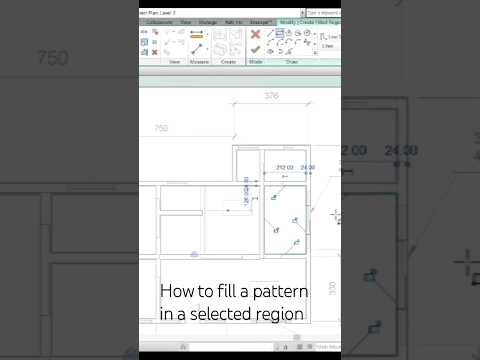Image resolution: width=480 pixels, height=360 pixels.
Task: Open the View ribbon tab
Action: (186, 22)
